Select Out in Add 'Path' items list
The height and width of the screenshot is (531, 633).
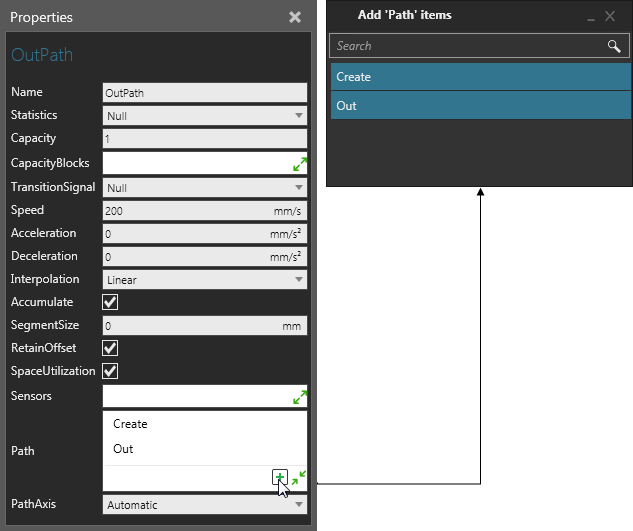(480, 106)
